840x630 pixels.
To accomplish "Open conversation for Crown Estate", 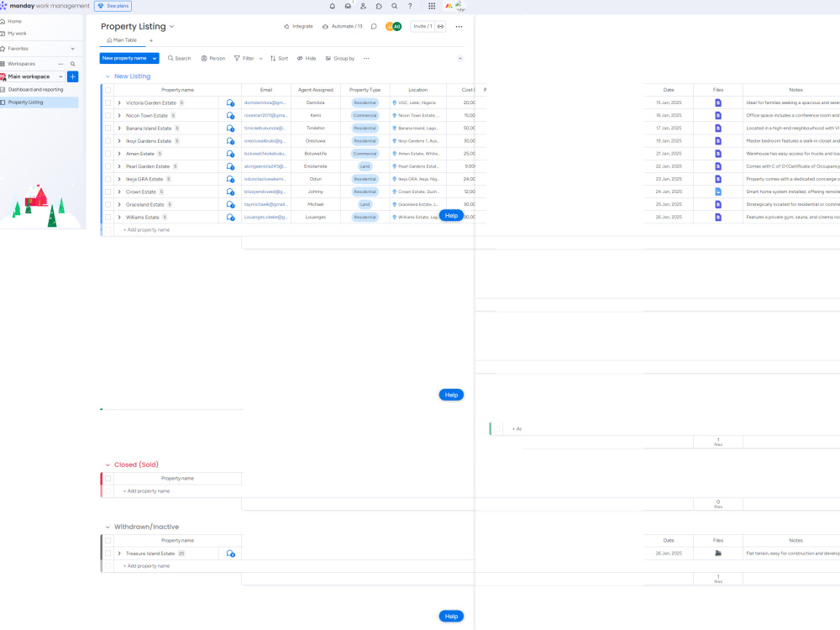I will click(x=230, y=192).
